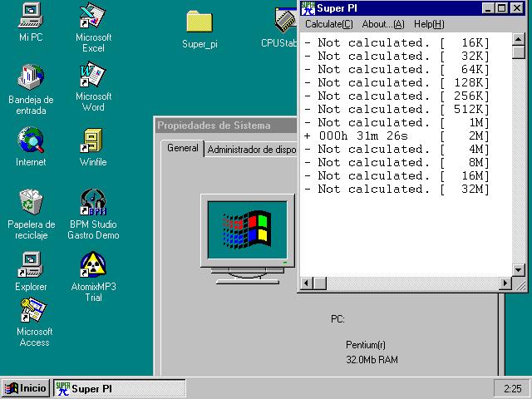Click Propiedades de Sistema title bar
The height and width of the screenshot is (399, 532).
click(226, 126)
